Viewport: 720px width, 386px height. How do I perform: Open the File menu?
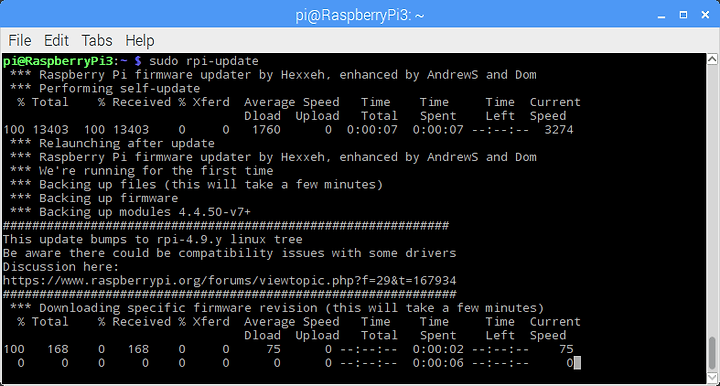(20, 40)
